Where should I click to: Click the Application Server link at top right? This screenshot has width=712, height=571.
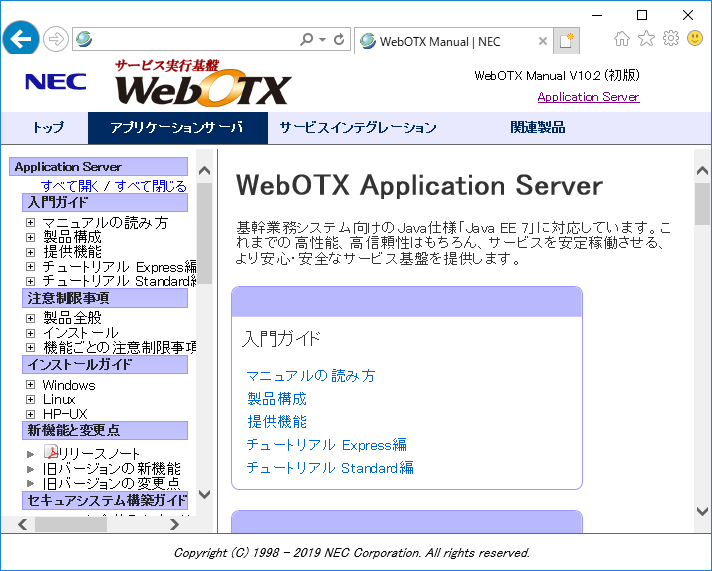point(588,97)
